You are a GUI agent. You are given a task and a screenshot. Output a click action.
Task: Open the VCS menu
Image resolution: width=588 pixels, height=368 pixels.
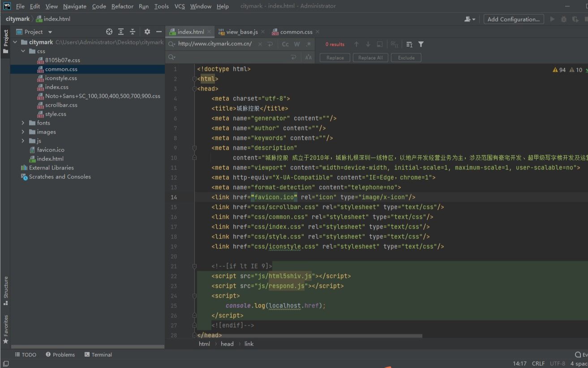(180, 6)
